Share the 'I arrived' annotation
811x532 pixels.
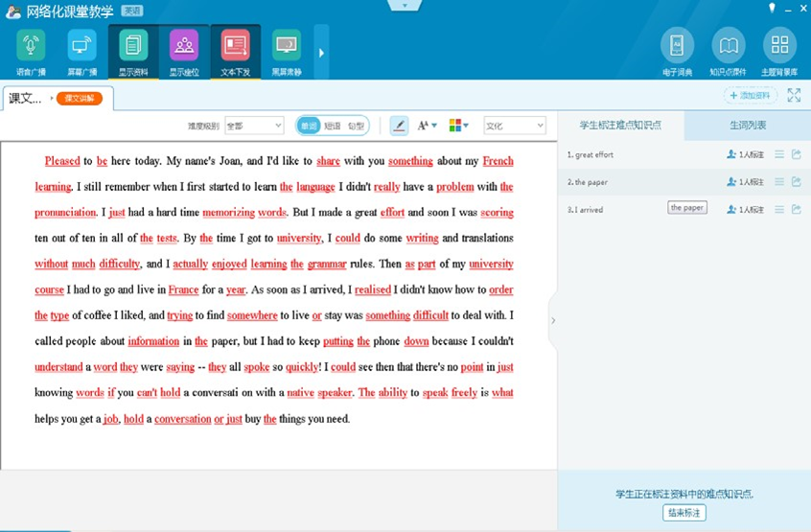point(797,209)
